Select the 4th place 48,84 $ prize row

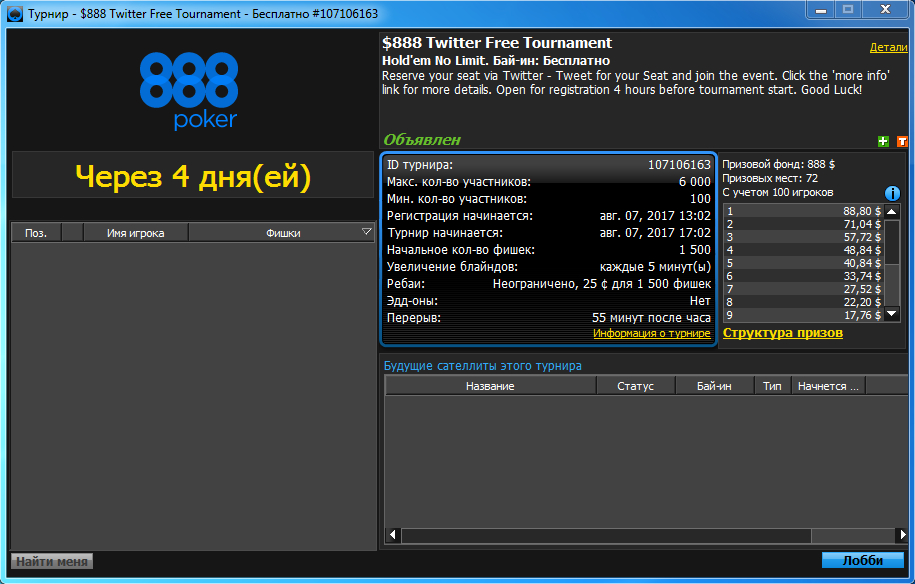coord(804,250)
